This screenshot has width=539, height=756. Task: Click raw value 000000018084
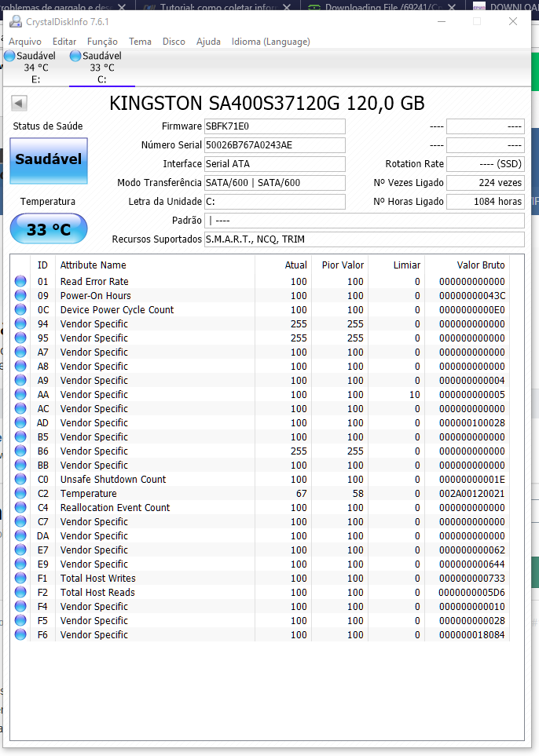[x=472, y=634]
